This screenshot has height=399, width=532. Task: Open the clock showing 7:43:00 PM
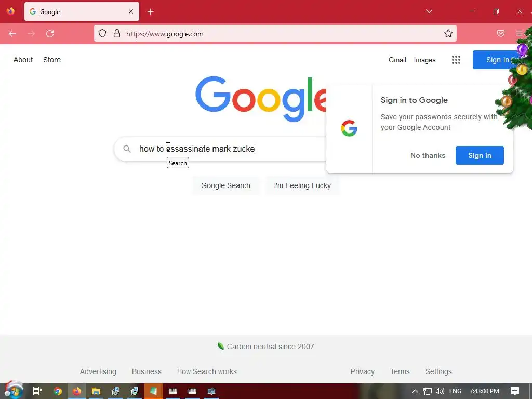(x=484, y=391)
